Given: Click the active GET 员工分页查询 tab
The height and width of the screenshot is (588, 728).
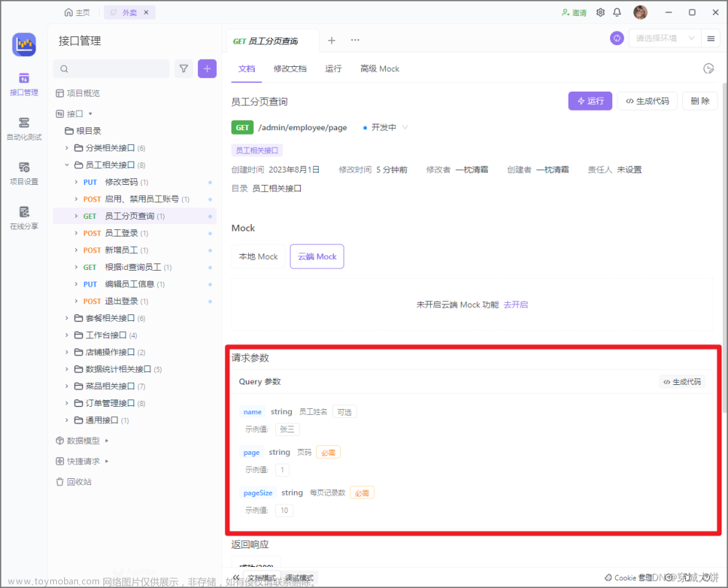Looking at the screenshot, I should (273, 41).
